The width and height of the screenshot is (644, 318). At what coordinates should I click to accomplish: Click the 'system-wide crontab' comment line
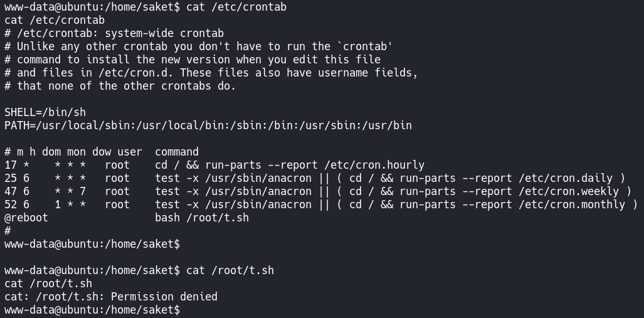point(113,33)
